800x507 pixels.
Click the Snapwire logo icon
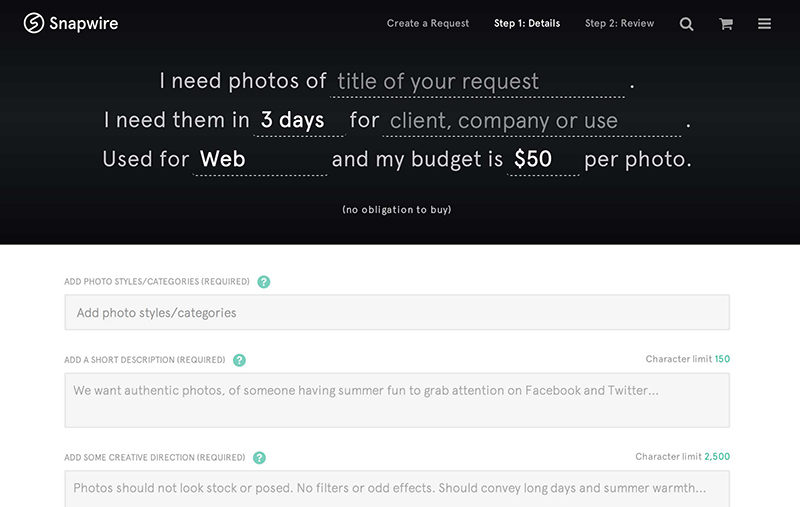point(34,23)
